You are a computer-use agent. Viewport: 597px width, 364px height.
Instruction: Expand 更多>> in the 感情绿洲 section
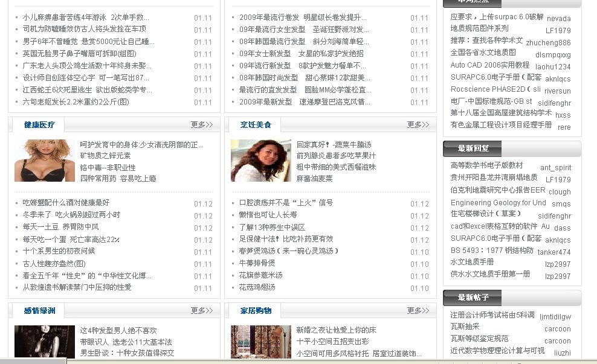point(202,311)
